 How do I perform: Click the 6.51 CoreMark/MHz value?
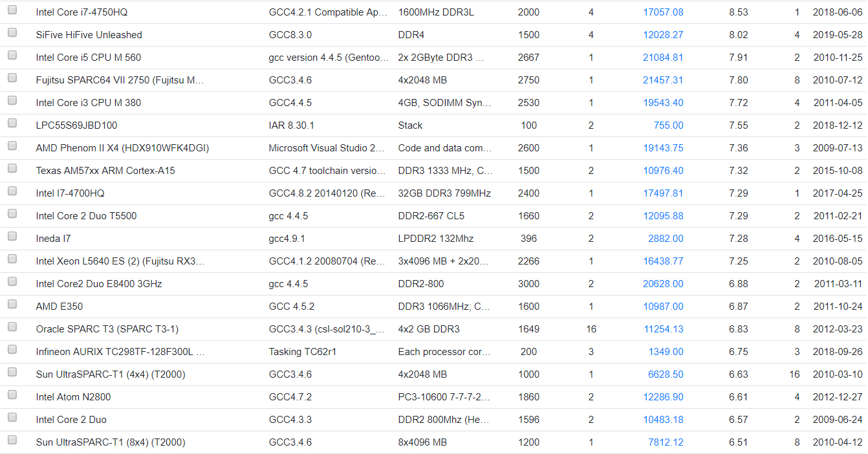[738, 442]
